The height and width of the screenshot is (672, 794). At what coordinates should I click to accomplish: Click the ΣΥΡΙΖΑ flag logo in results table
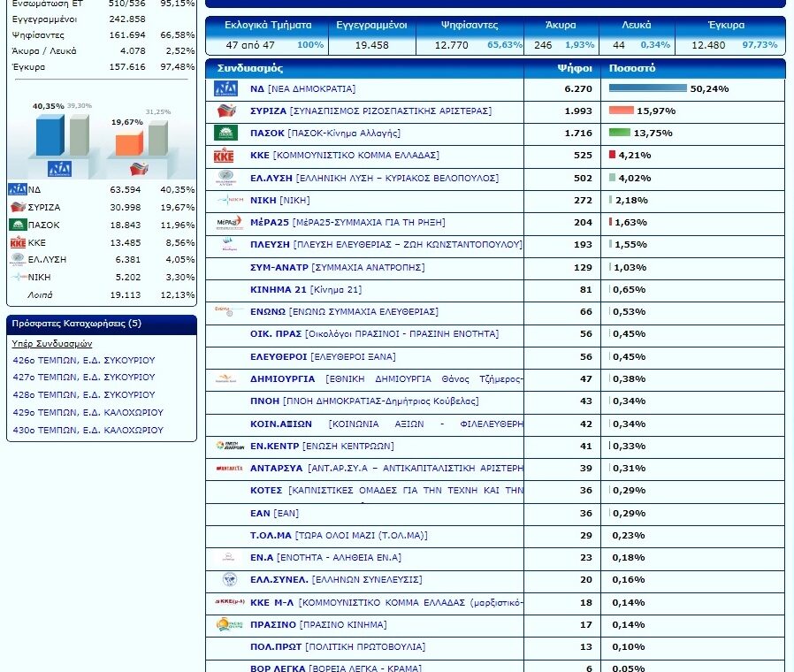point(226,111)
